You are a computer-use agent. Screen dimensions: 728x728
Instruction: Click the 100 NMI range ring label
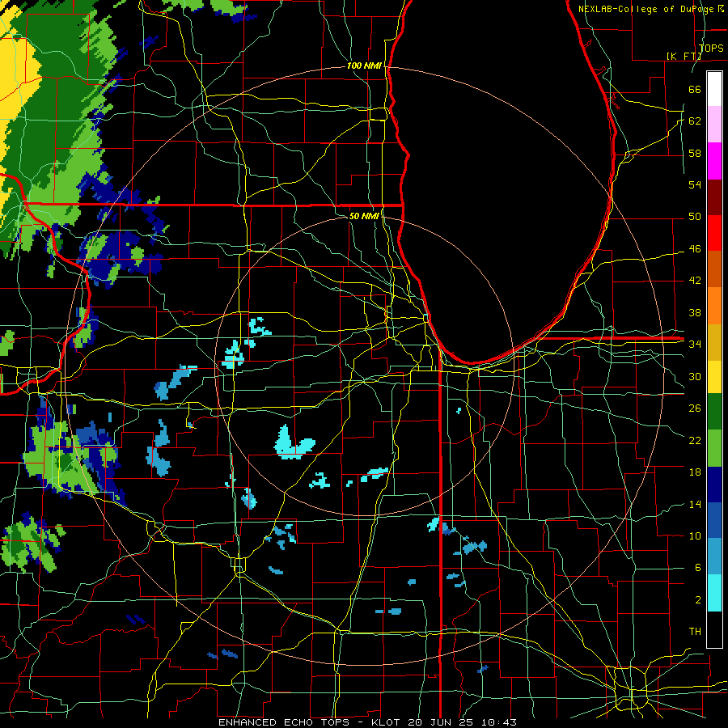(364, 66)
